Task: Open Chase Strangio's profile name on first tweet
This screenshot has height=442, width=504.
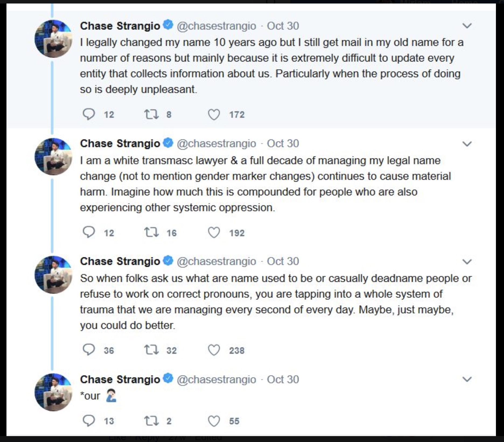Action: [x=120, y=26]
